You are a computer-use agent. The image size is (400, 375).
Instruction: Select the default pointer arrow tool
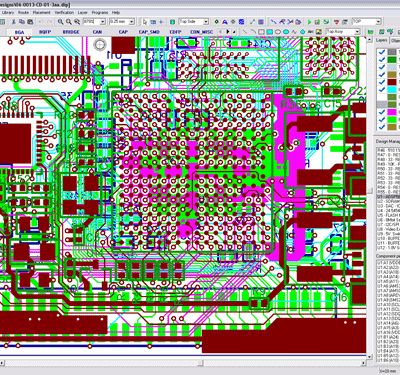coord(145,22)
